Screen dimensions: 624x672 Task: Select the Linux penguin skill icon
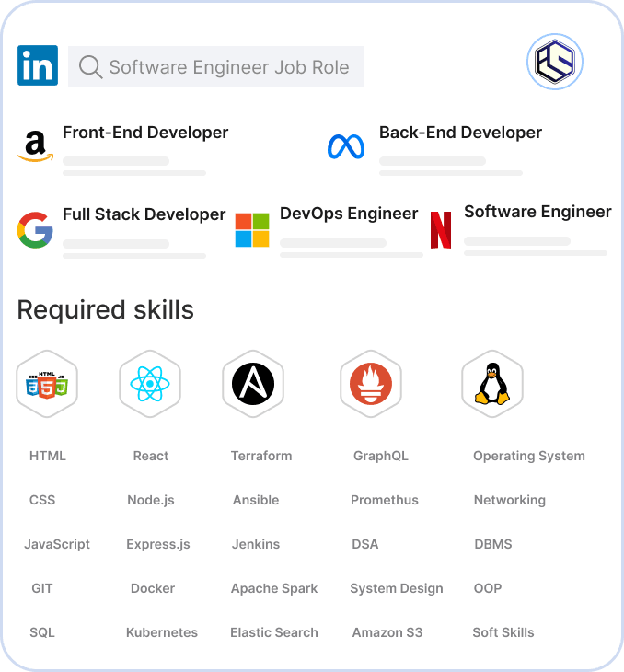click(492, 384)
